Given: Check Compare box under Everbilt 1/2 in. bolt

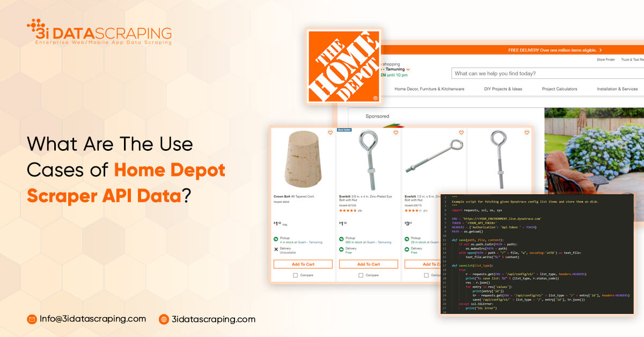Looking at the screenshot, I should click(426, 275).
